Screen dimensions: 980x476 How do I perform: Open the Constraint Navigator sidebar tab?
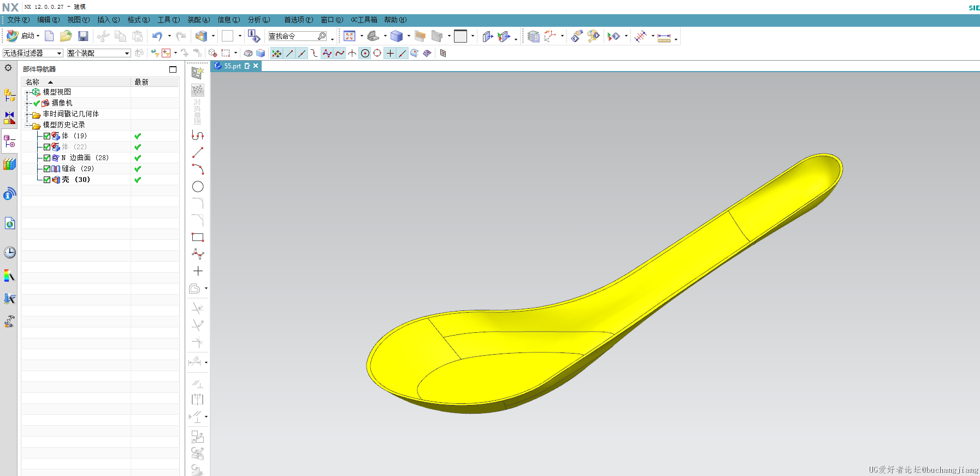tap(9, 117)
